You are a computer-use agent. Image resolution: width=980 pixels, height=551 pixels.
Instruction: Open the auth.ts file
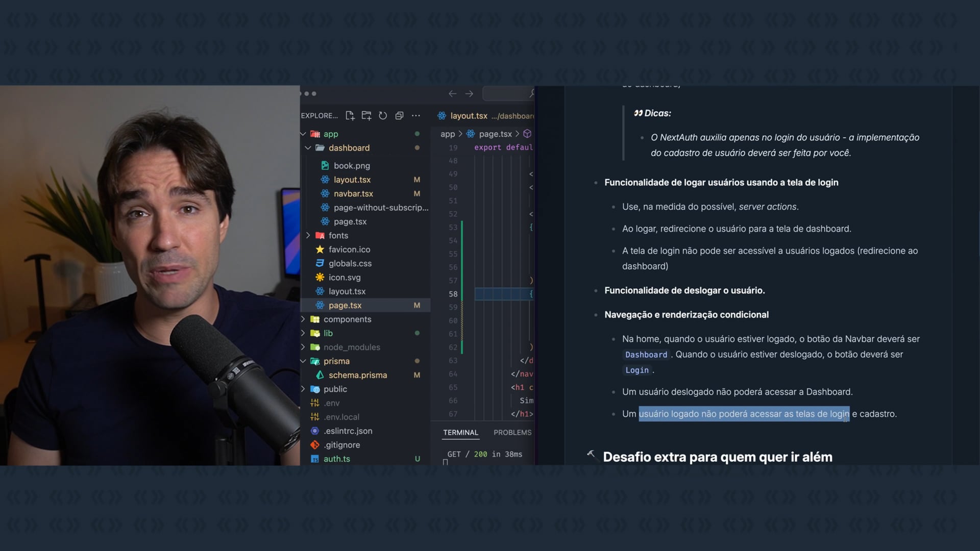tap(336, 459)
